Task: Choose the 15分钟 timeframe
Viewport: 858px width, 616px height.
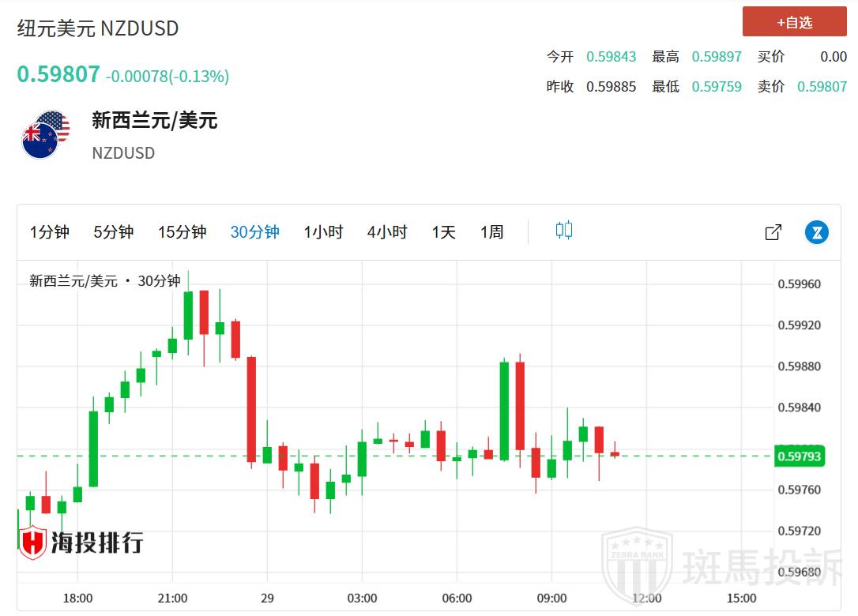Action: 182,232
